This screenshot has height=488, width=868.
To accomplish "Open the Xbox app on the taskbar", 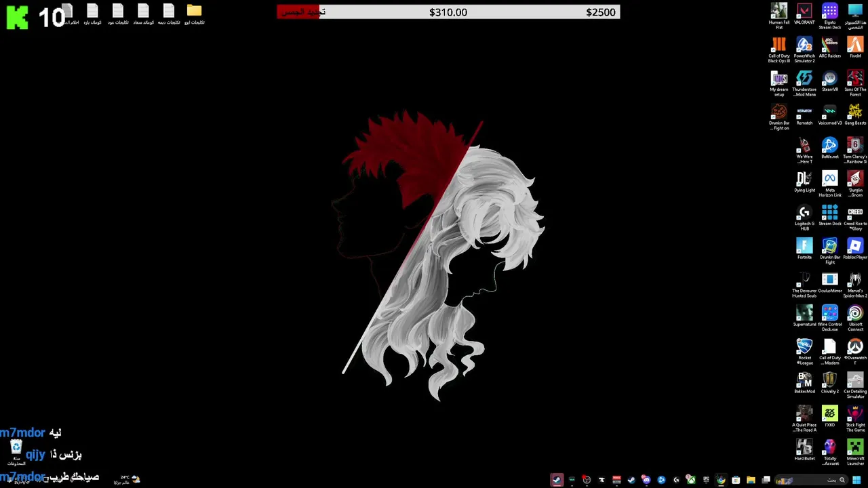I will coord(691,480).
